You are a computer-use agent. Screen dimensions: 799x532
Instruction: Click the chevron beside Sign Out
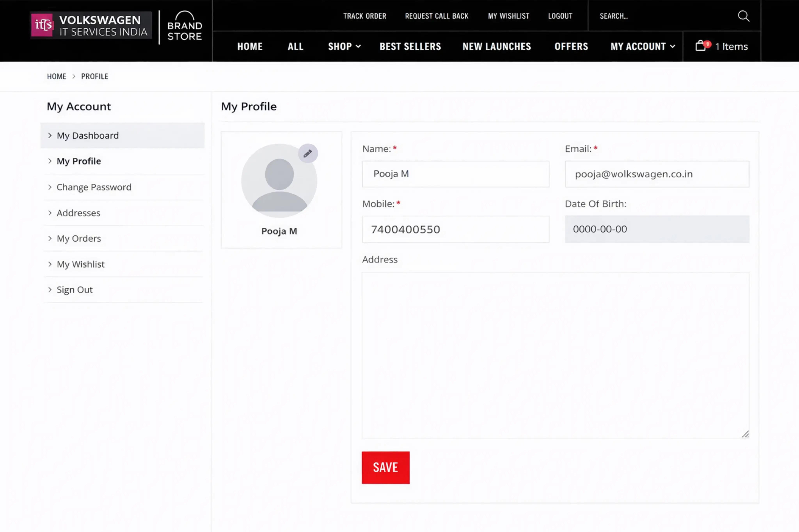click(50, 289)
